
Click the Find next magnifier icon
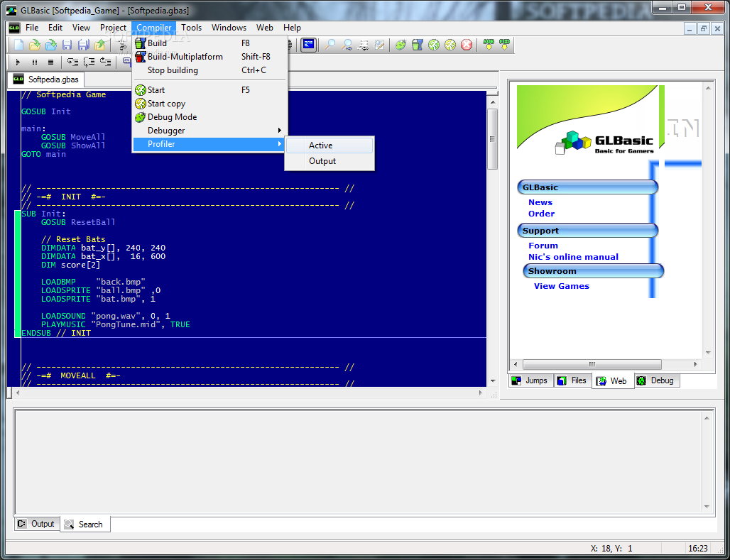point(347,45)
